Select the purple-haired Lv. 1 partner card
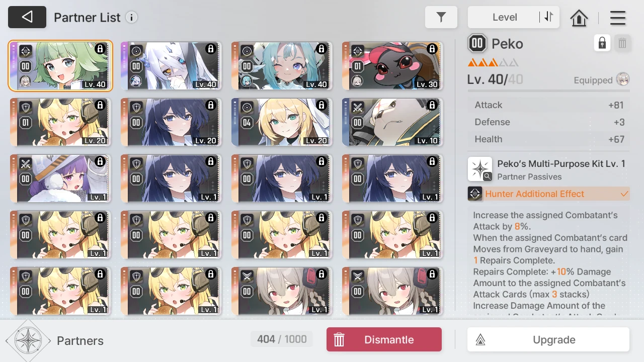644x362 pixels. click(60, 178)
